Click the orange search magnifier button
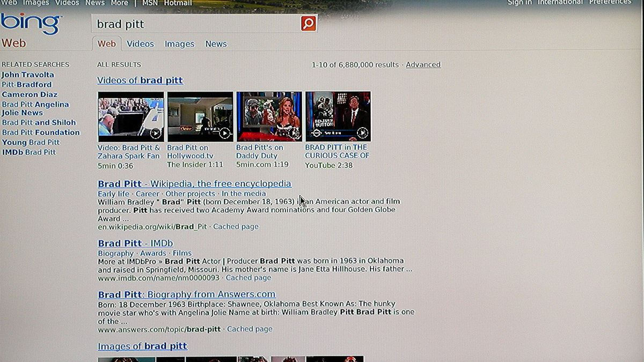The height and width of the screenshot is (362, 644). 308,23
